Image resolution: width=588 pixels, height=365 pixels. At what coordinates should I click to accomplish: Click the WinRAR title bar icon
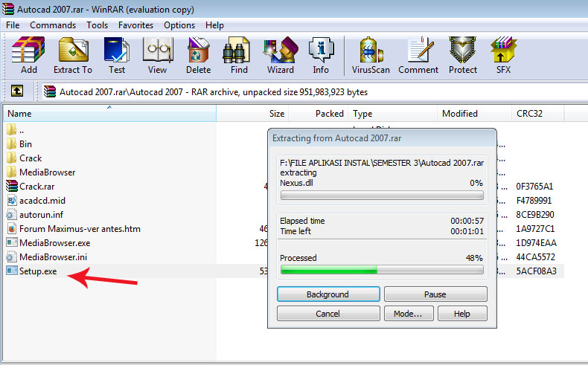click(x=8, y=9)
